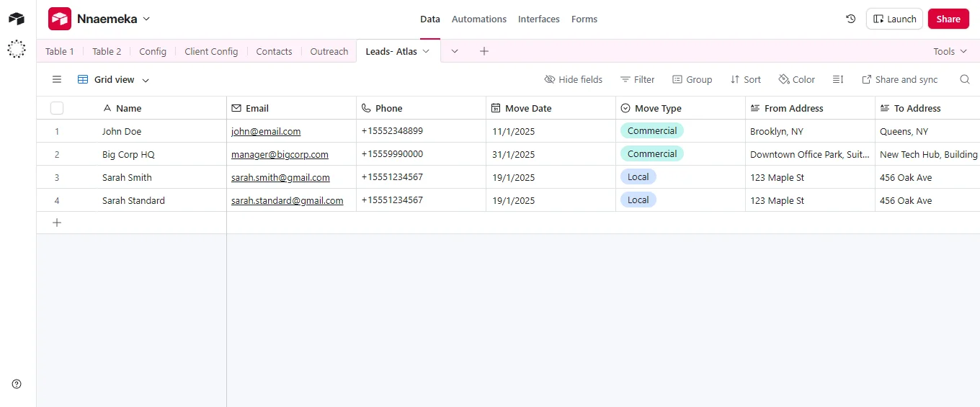
Task: Toggle the views sidebar hamburger icon
Action: click(57, 80)
